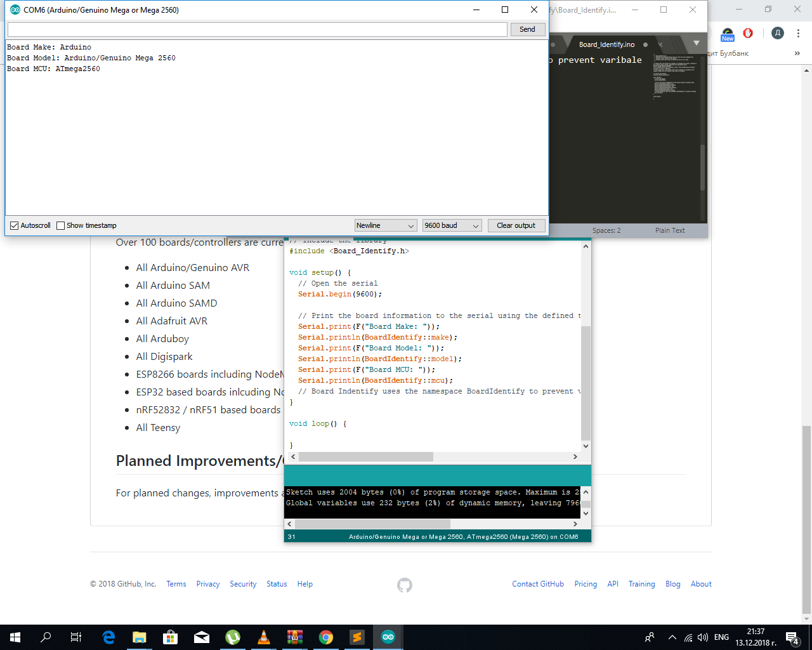The width and height of the screenshot is (812, 650).
Task: Open Terms link in GitHub footer
Action: click(176, 584)
